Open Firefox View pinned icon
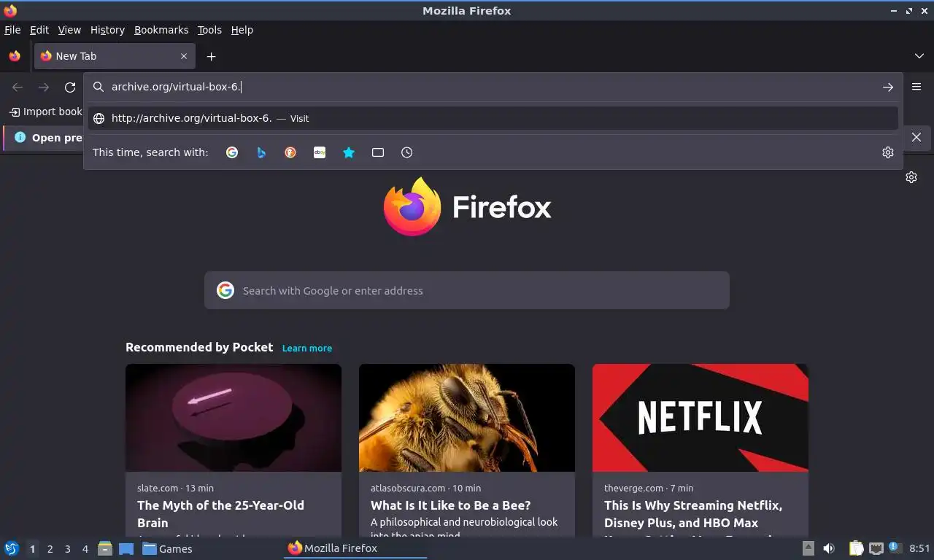This screenshot has height=560, width=934. click(x=15, y=56)
